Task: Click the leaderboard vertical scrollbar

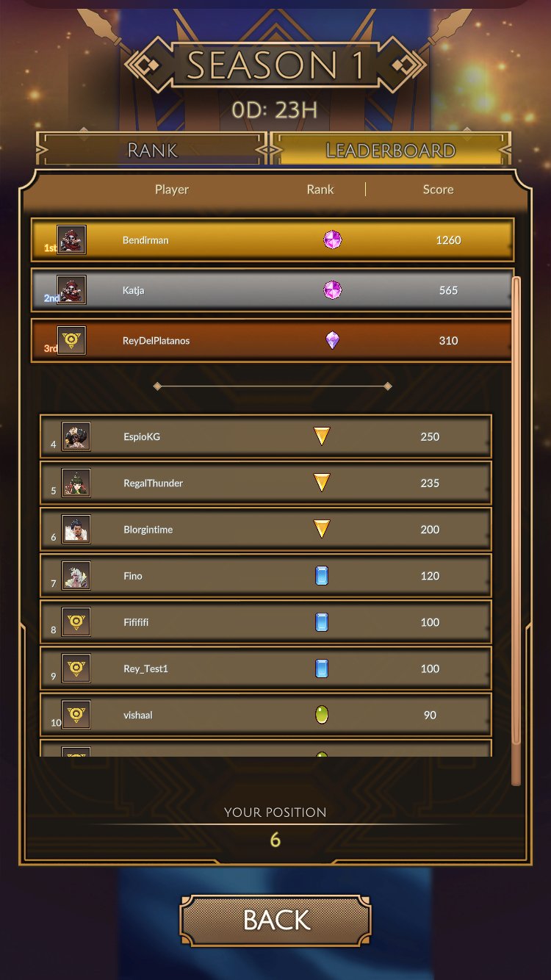Action: 516,530
